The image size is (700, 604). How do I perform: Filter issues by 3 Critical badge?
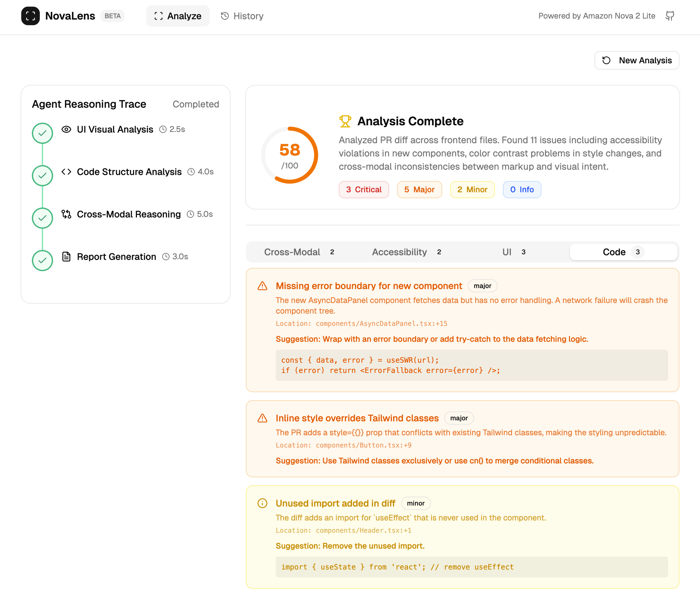tap(364, 189)
